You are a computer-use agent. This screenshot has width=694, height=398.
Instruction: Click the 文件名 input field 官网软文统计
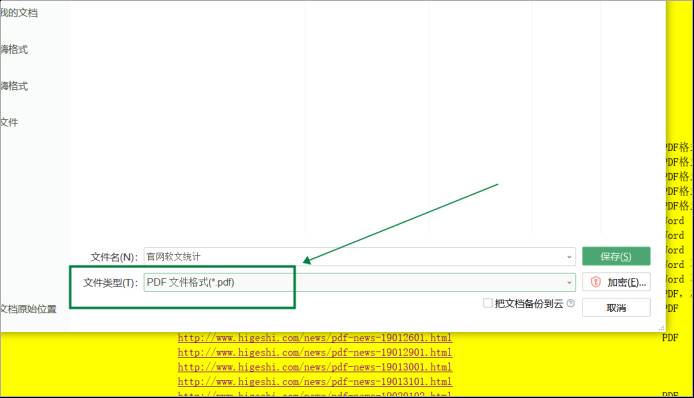click(x=359, y=257)
